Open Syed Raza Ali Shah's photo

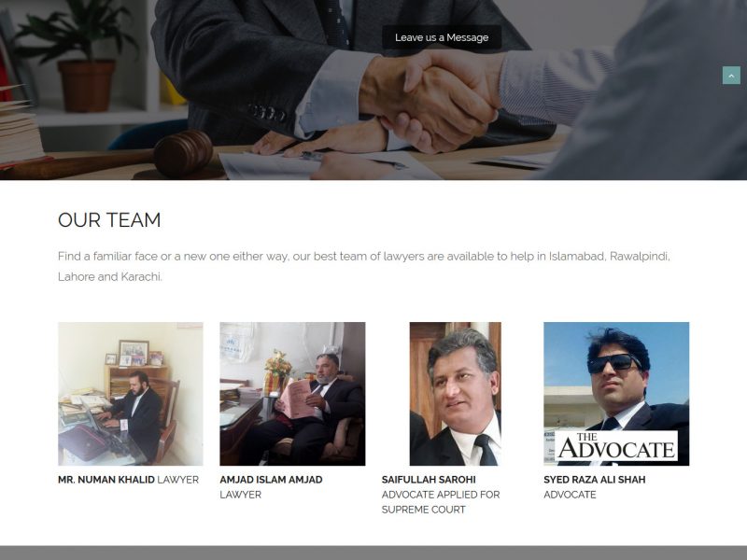coord(616,394)
